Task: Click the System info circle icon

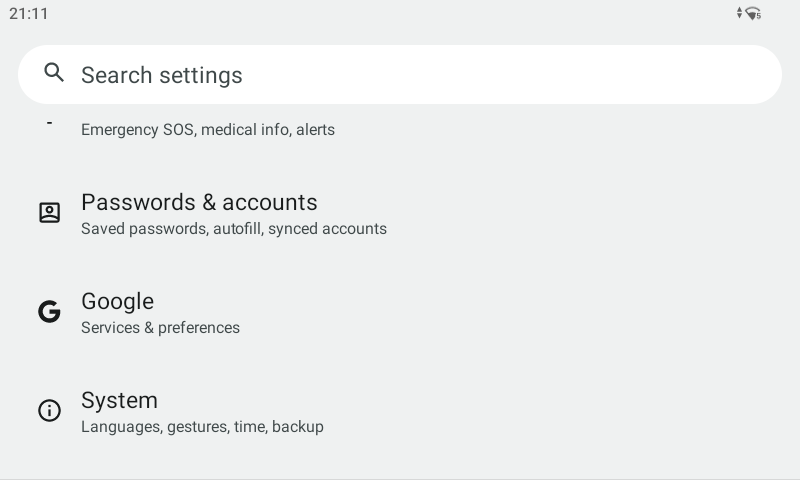Action: click(x=49, y=411)
